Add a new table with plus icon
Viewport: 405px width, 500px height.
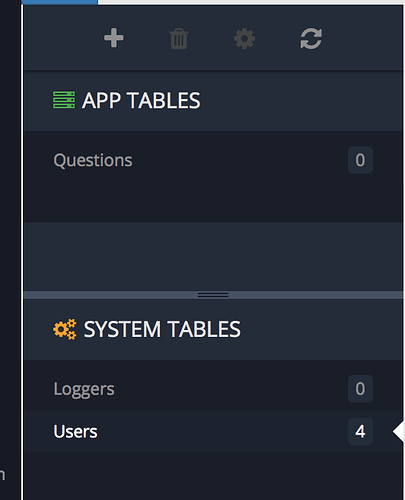114,38
